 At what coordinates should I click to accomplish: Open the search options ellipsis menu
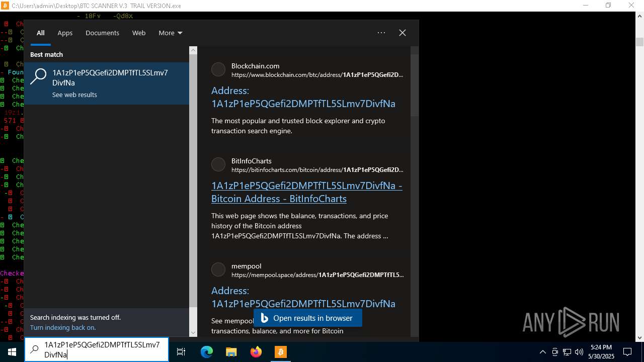pyautogui.click(x=381, y=33)
